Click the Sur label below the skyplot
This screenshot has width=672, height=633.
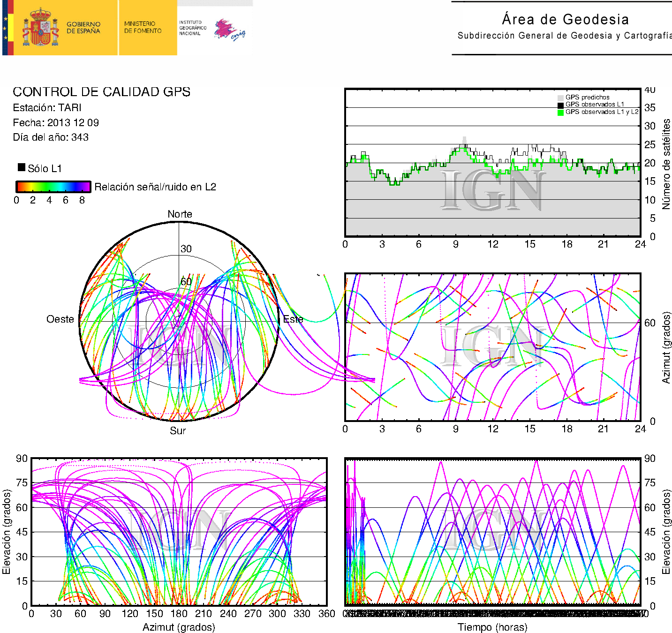[x=178, y=430]
